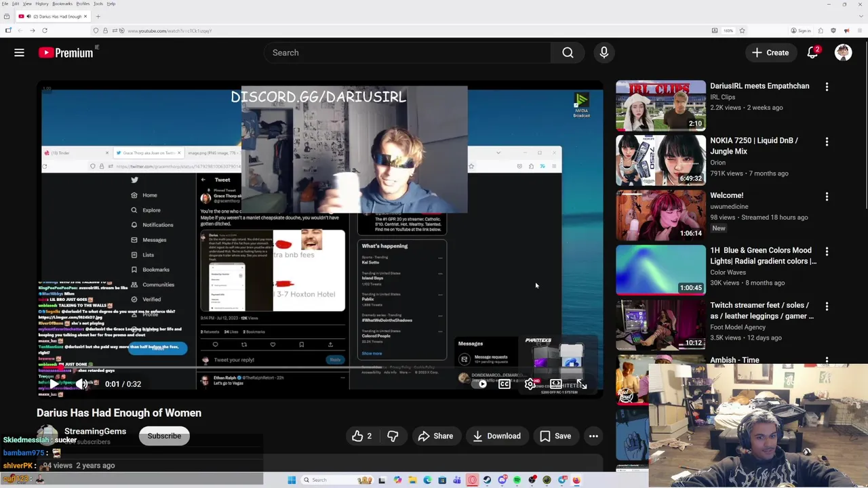Screen dimensions: 868x488
Task: Dislike the video with thumbs down
Action: click(393, 436)
